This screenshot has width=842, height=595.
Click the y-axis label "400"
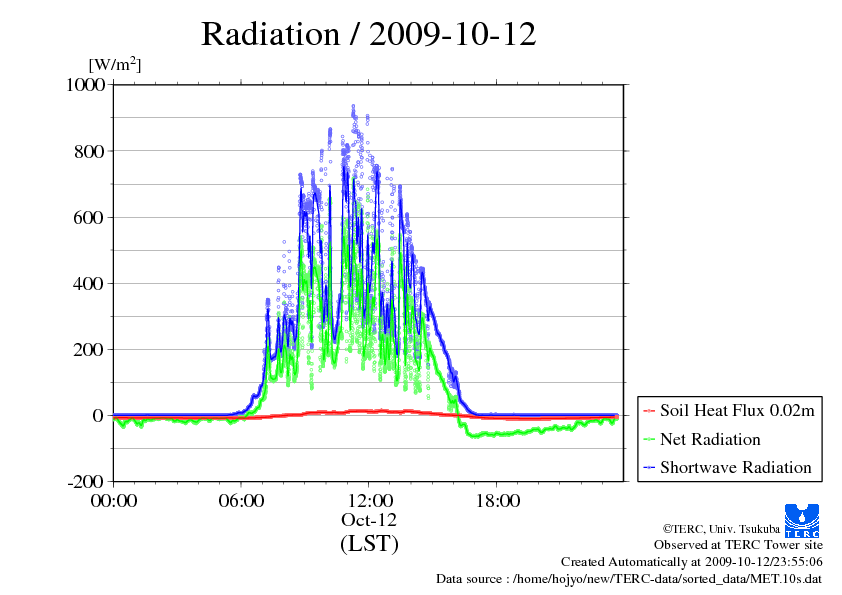(x=89, y=284)
